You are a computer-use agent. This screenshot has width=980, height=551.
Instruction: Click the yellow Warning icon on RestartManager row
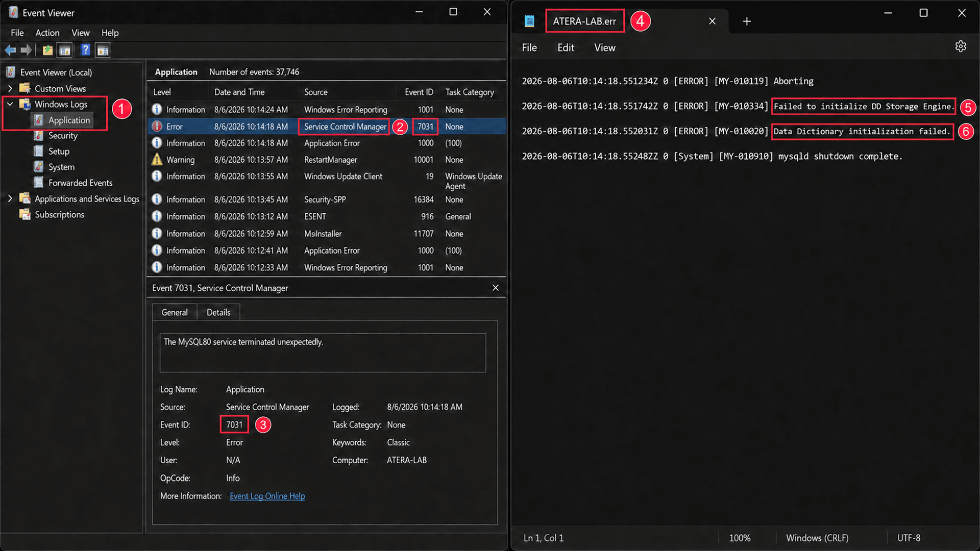(157, 159)
